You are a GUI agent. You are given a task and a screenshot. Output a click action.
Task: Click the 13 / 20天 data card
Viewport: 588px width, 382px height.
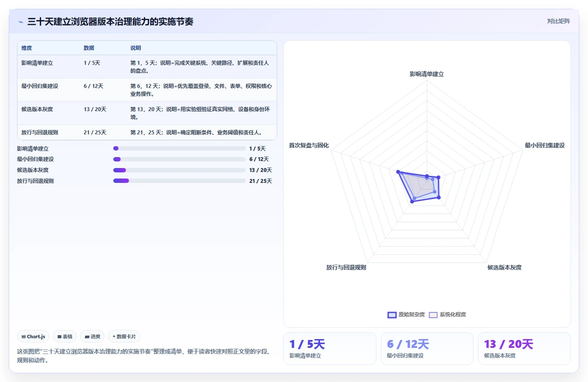524,348
